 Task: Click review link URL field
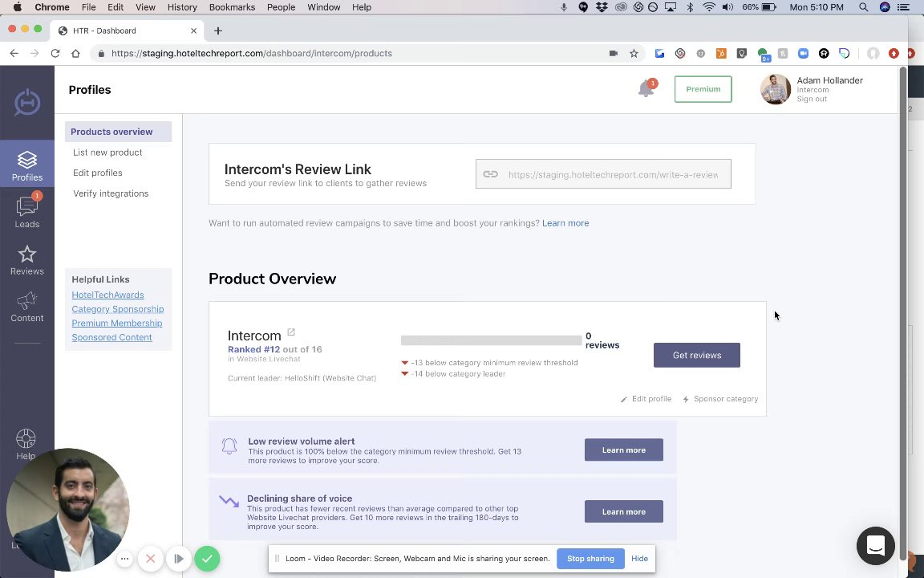(603, 174)
